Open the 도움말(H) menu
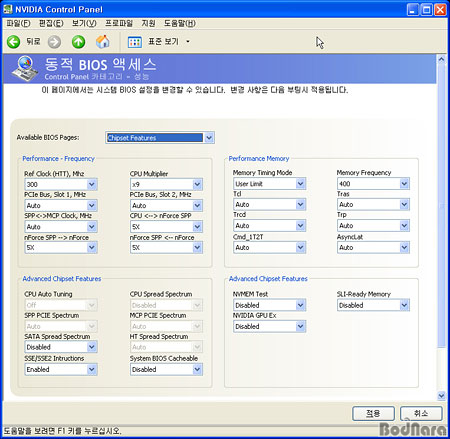Viewport: 450px width, 439px height. [x=180, y=23]
